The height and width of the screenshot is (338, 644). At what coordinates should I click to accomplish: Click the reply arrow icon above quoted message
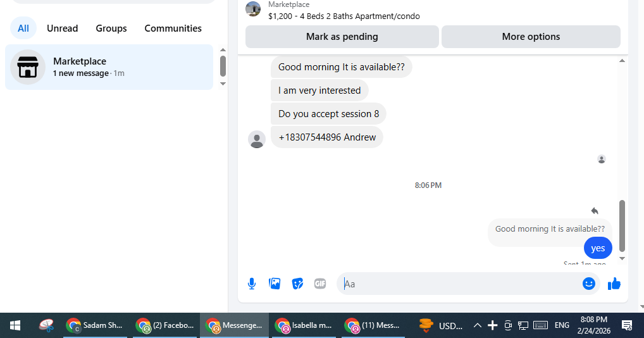[595, 211]
